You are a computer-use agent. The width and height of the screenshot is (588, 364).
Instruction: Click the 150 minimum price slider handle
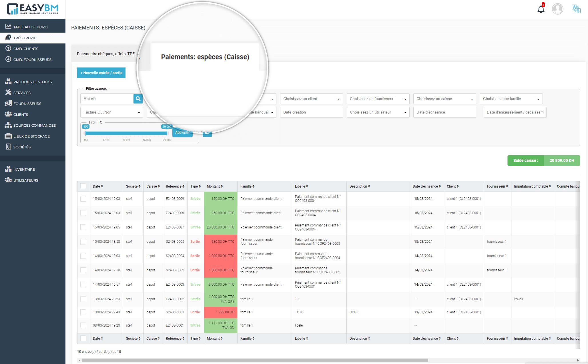[85, 133]
